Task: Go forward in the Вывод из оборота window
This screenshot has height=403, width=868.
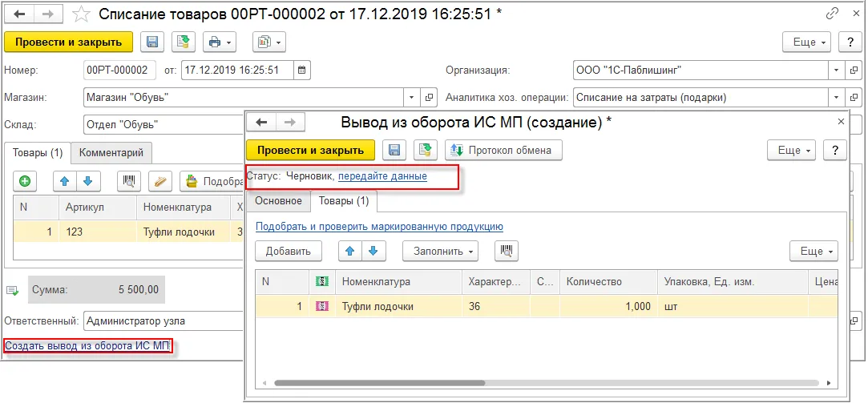Action: click(292, 123)
